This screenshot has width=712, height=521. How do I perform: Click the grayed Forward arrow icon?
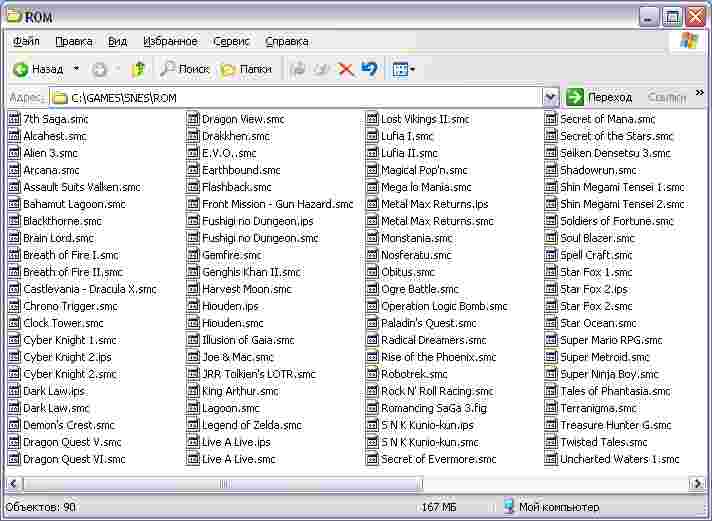[99, 69]
